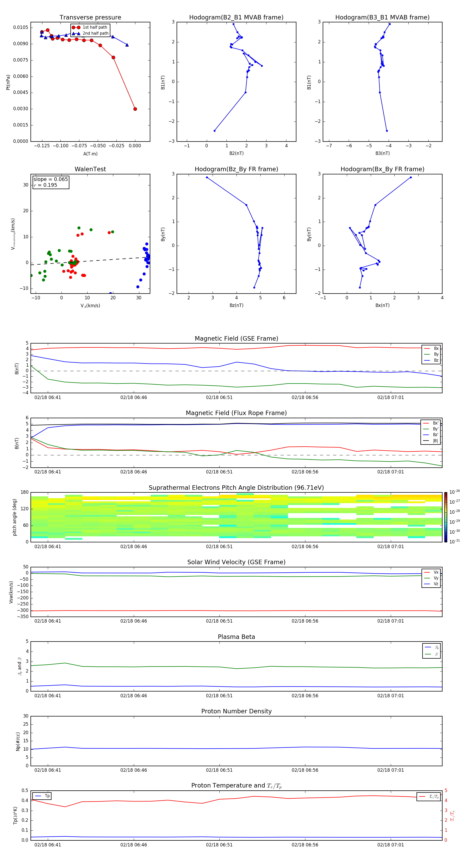Image resolution: width=473 pixels, height=868 pixels.
Task: Click the "Transverse pressure" plot title
Action: tap(90, 18)
